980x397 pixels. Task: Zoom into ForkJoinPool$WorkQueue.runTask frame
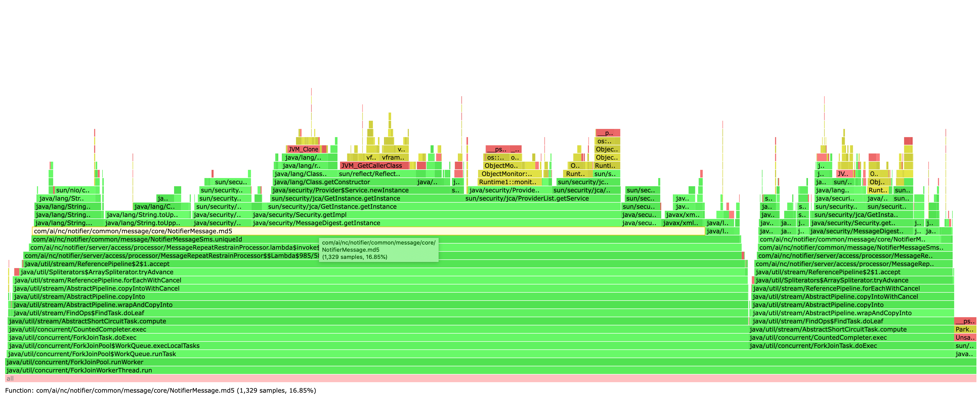481,354
